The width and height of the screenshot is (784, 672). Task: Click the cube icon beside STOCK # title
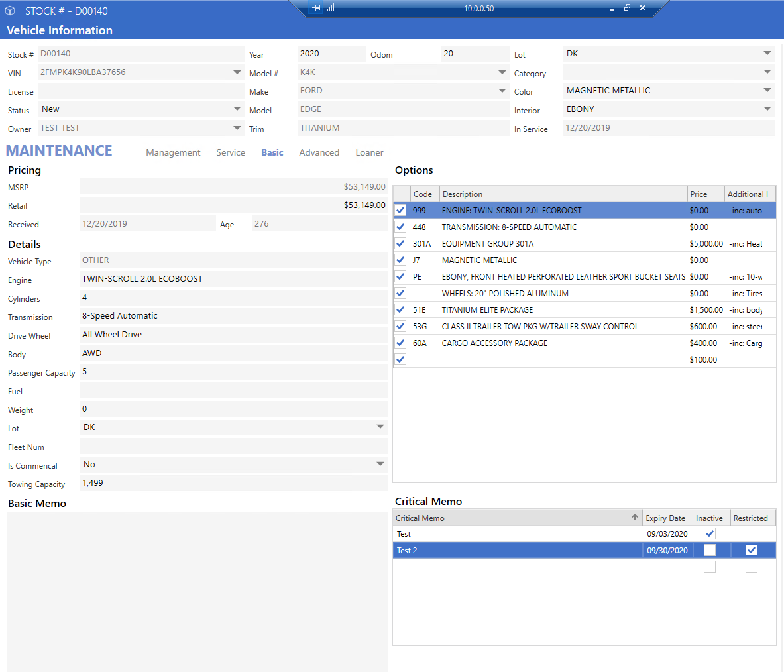tap(10, 11)
